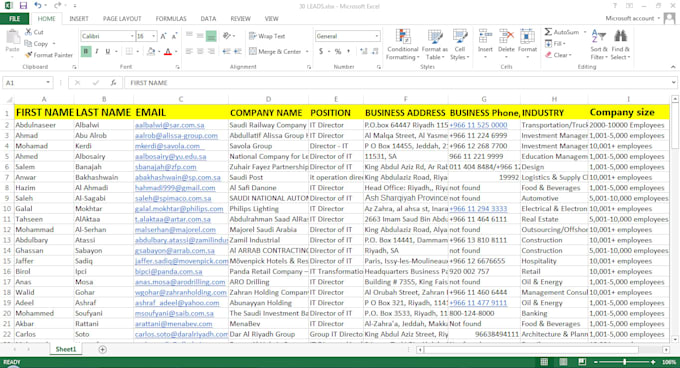
Task: Click the Borders icon
Action: coord(129,52)
